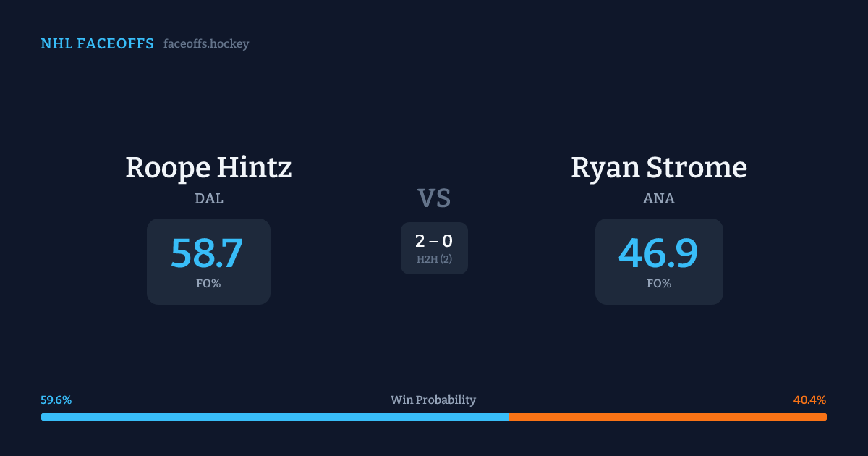Click the FO% label under 58.7
Image resolution: width=868 pixels, height=456 pixels.
[x=208, y=284]
